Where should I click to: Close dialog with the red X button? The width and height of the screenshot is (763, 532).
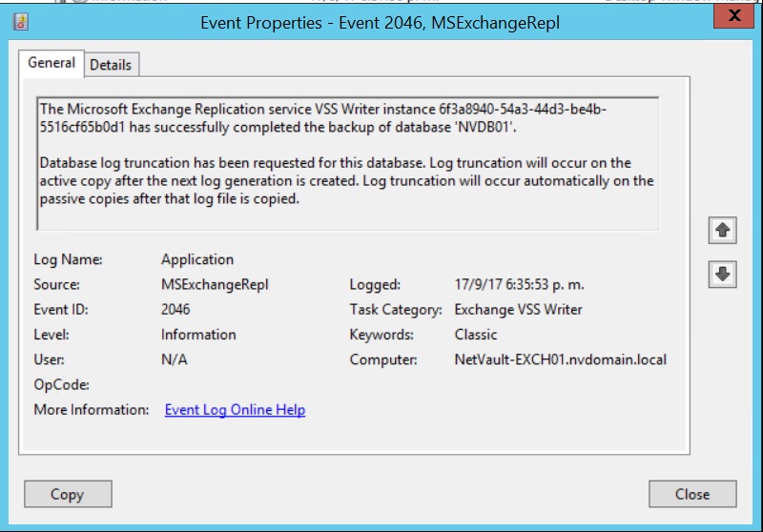coord(733,15)
